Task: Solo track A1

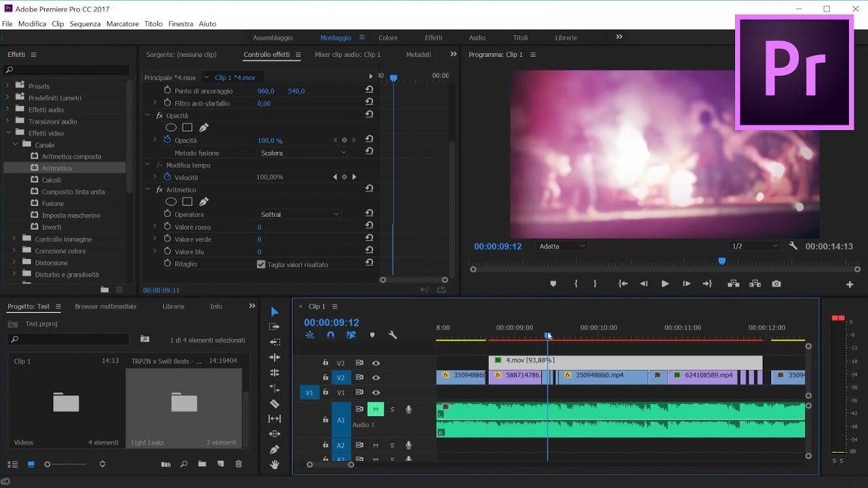Action: [x=392, y=409]
